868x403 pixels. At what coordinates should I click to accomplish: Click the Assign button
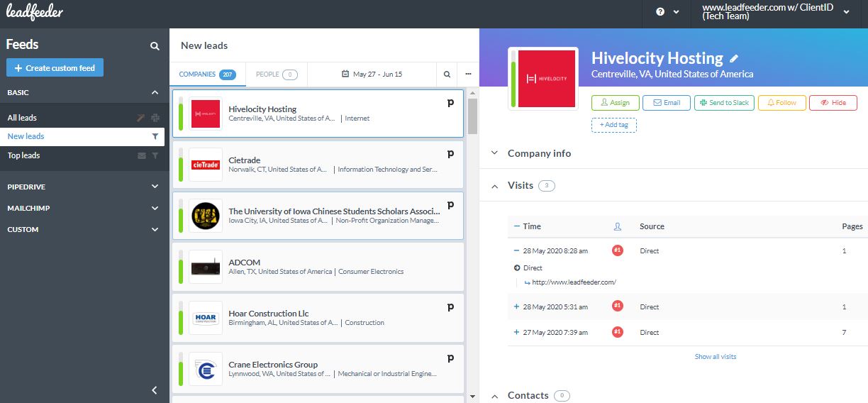[615, 103]
